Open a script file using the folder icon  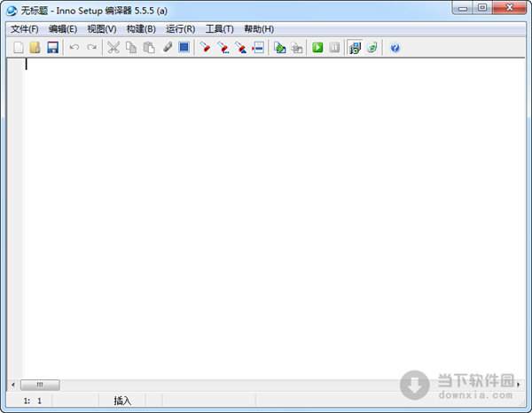pyautogui.click(x=35, y=48)
